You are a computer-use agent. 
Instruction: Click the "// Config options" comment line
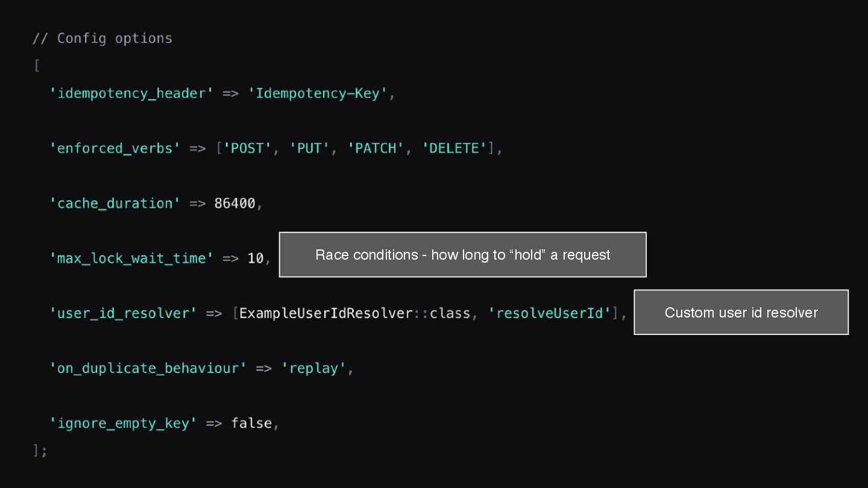[x=102, y=39]
